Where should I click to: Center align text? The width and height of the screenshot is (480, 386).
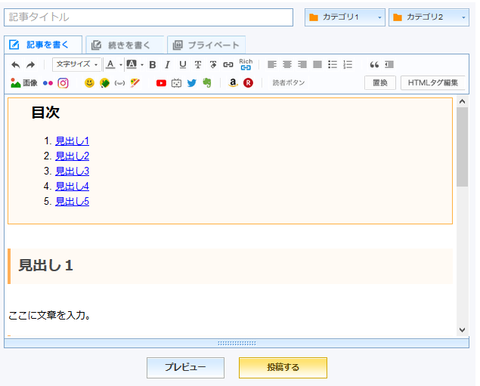[287, 64]
